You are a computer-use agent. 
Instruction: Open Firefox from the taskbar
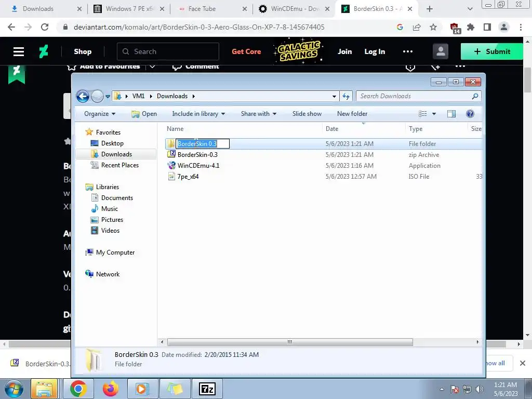110,389
